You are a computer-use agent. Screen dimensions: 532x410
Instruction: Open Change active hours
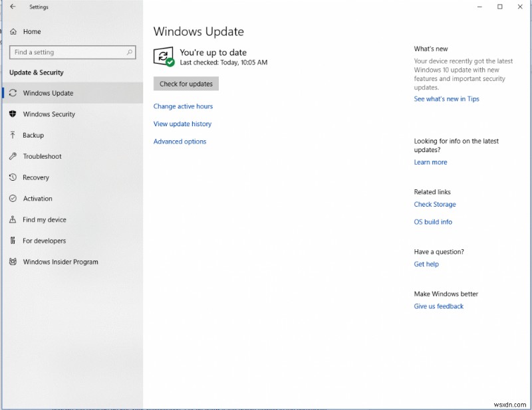click(183, 106)
